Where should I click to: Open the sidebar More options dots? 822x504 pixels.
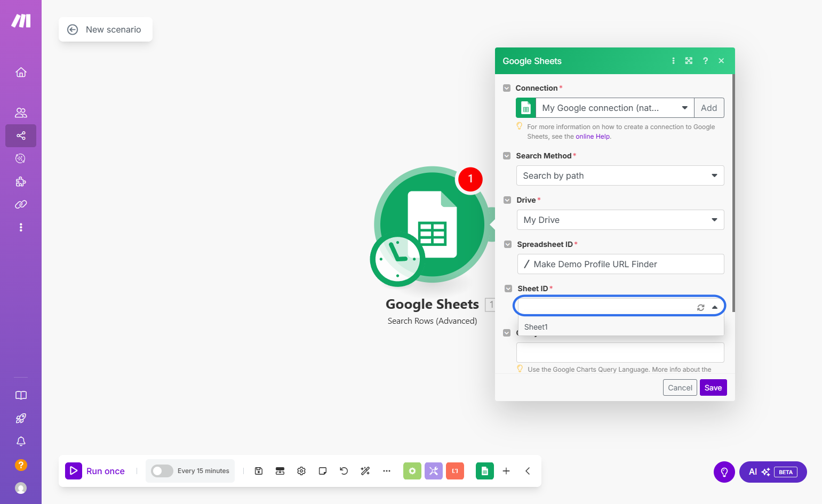(x=21, y=227)
